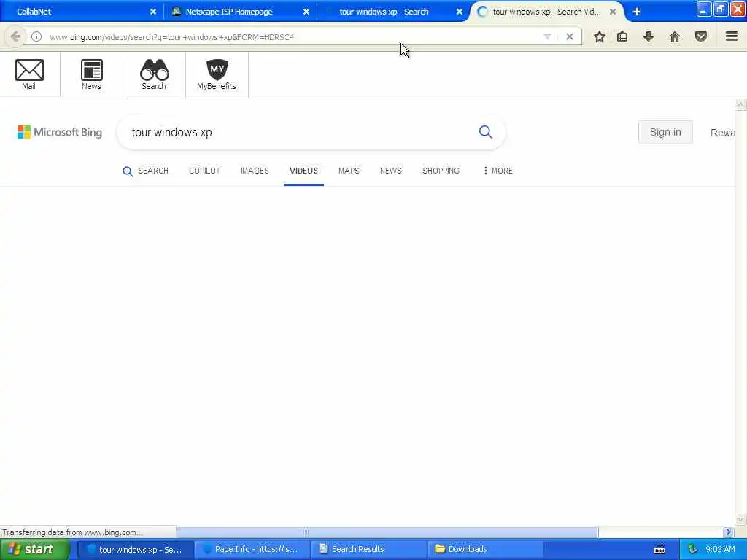Viewport: 747px width, 560px height.
Task: Click the Sign in button
Action: (x=665, y=132)
